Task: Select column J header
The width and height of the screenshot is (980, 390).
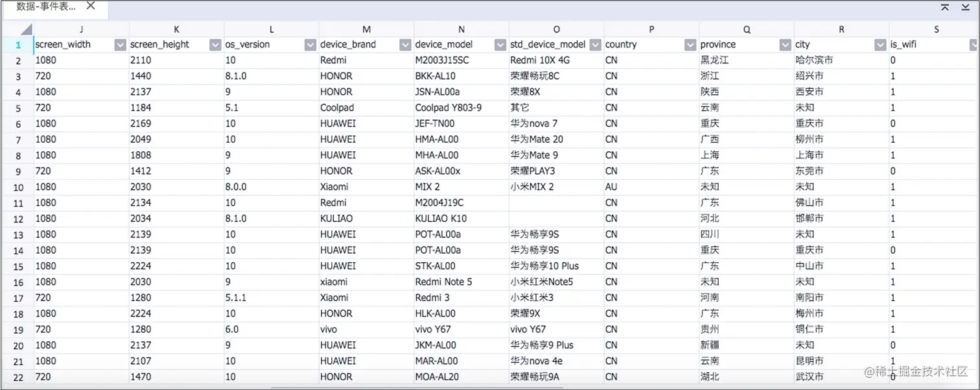Action: 82,29
